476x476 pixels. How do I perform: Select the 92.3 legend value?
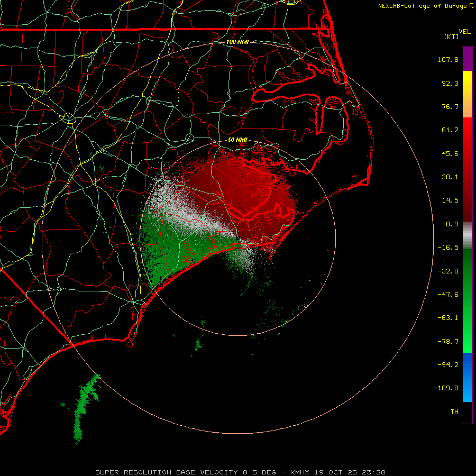click(x=450, y=83)
